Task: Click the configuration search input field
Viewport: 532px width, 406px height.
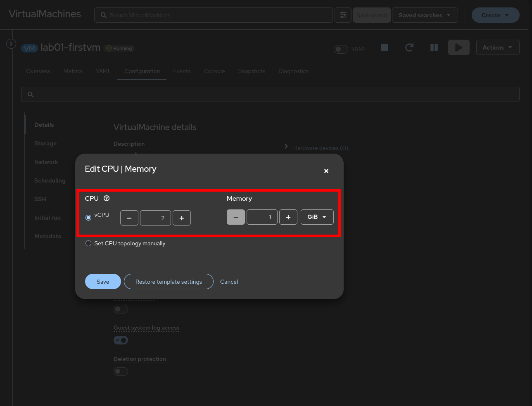Action: tap(270, 94)
